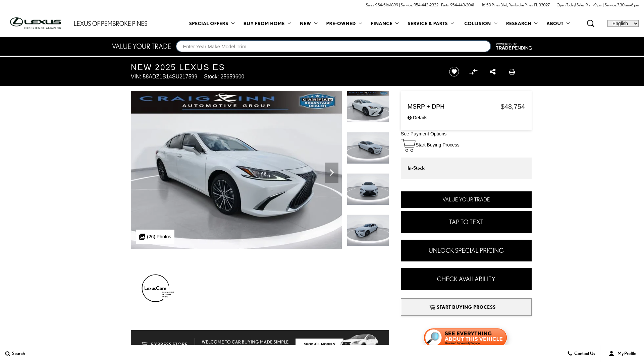This screenshot has width=644, height=362.
Task: Expand the New vehicles menu
Action: tap(309, 23)
